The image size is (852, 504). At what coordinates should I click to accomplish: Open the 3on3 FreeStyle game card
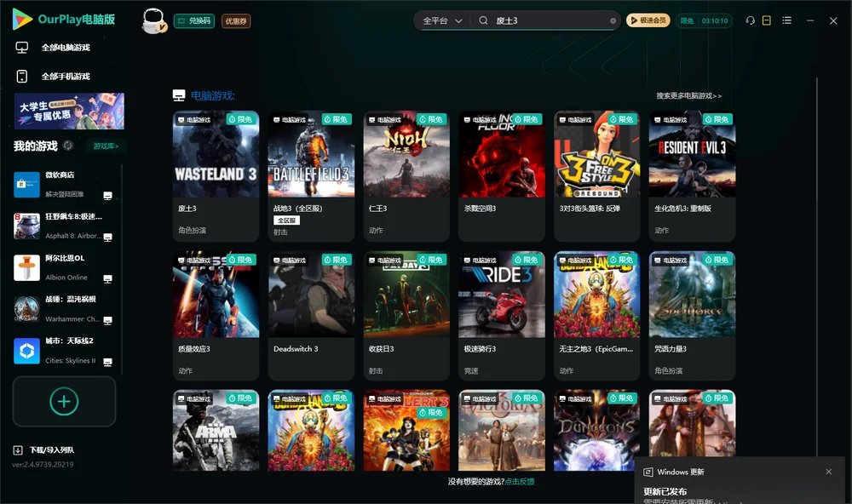point(596,176)
